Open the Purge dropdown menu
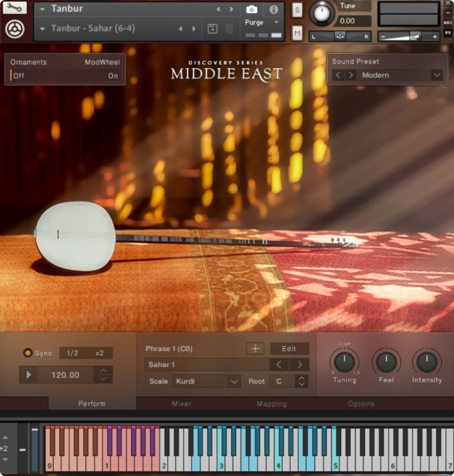 pos(276,22)
